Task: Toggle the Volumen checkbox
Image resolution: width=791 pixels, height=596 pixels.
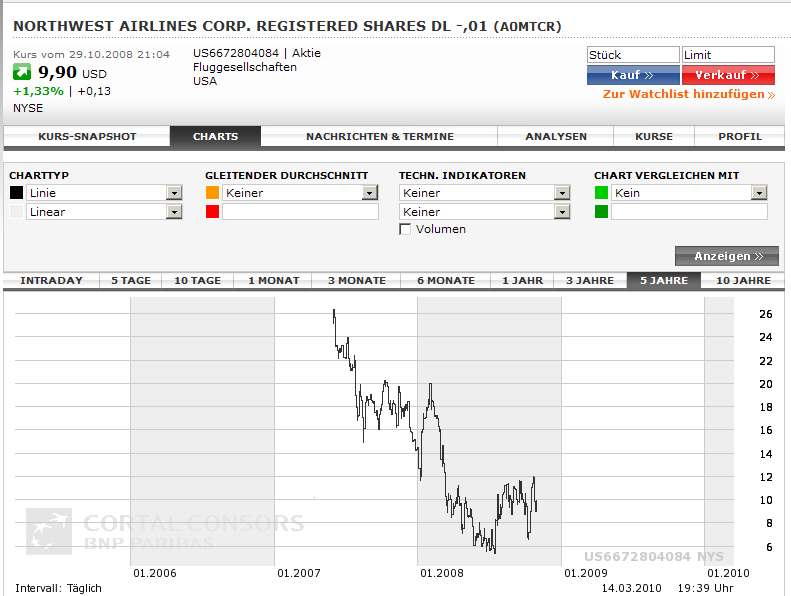Action: tap(405, 229)
